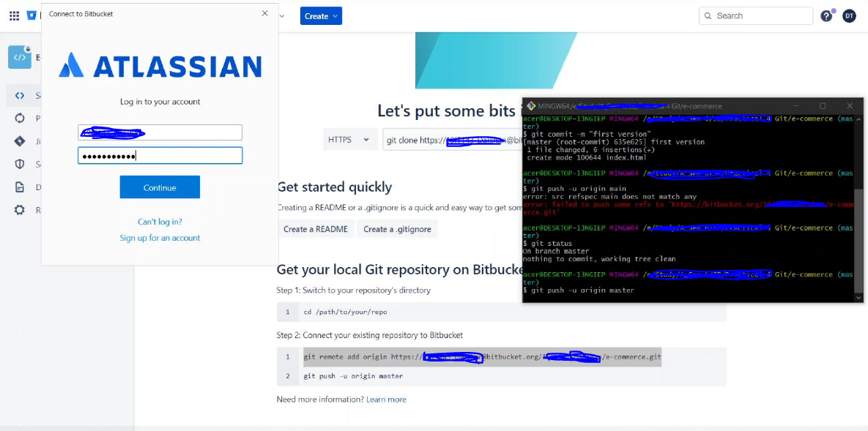
Task: Click the terminal scrollbar up arrow
Action: point(858,118)
